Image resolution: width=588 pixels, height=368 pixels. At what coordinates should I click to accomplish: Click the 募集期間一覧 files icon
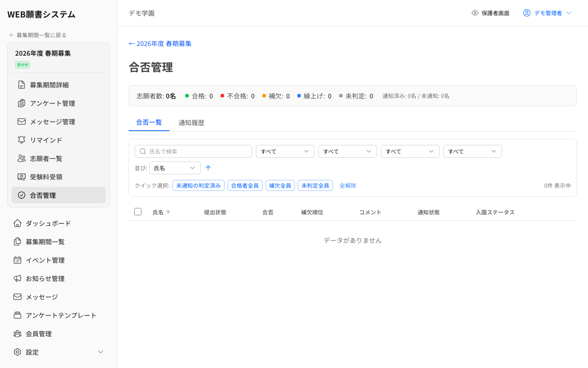[17, 241]
